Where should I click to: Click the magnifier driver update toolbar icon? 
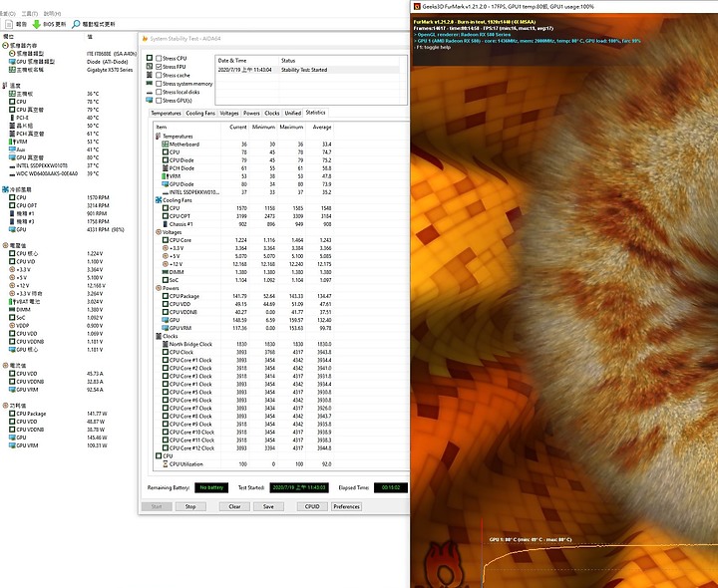[76, 24]
